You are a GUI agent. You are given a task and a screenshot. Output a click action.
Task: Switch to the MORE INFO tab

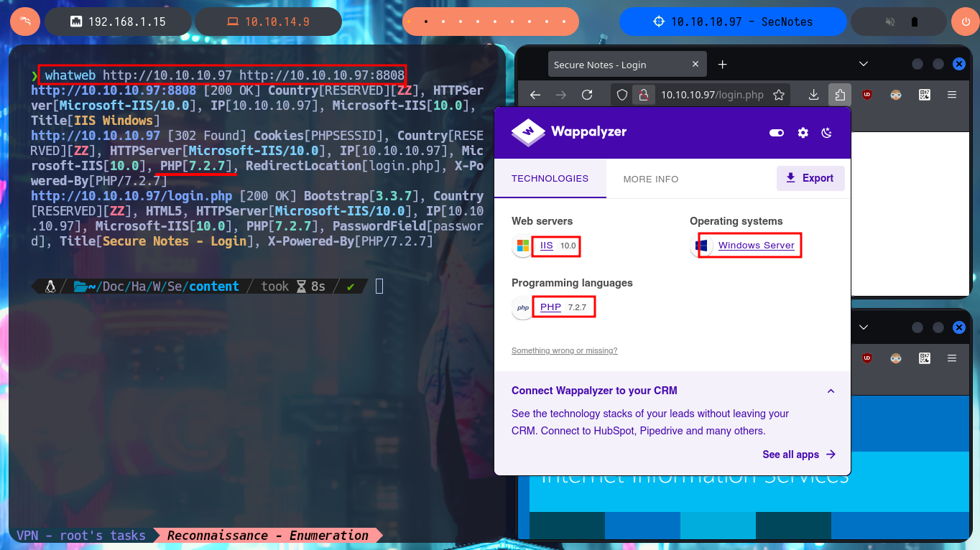tap(651, 179)
